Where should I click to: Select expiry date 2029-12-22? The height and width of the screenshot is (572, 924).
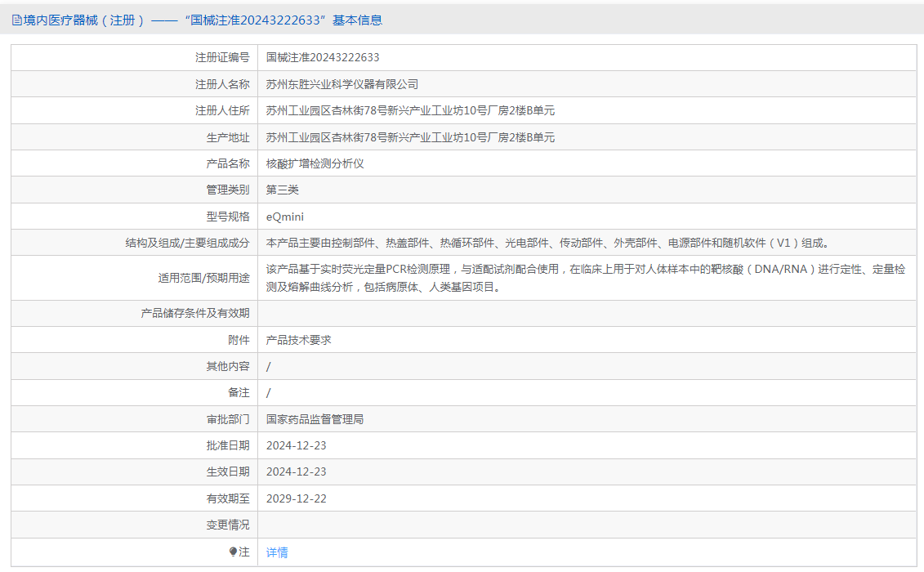coord(296,498)
